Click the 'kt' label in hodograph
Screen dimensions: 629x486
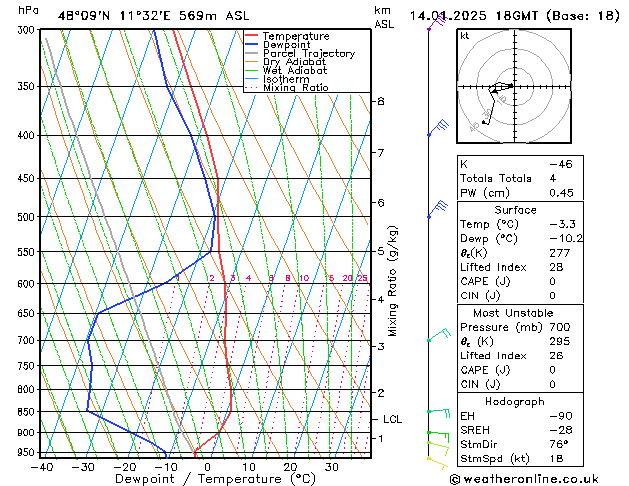(465, 36)
